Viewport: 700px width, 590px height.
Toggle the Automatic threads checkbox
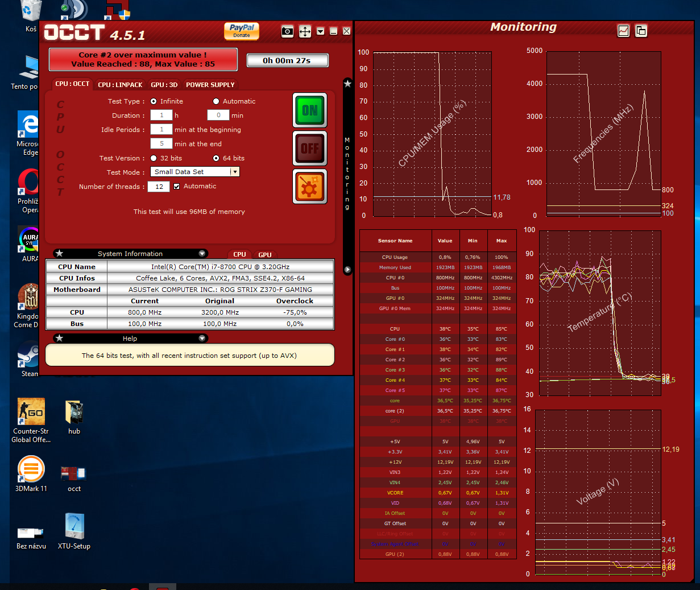[177, 186]
